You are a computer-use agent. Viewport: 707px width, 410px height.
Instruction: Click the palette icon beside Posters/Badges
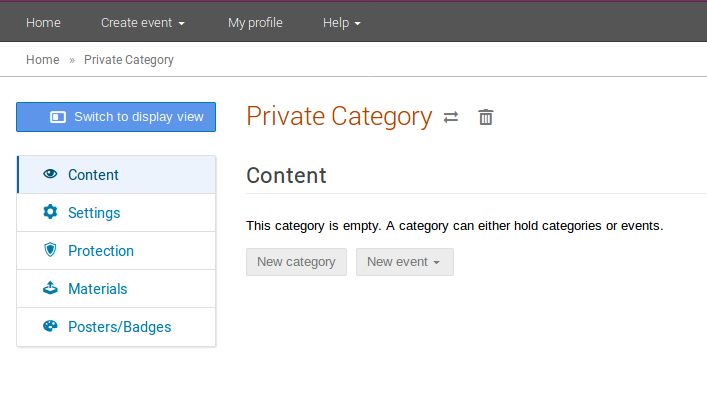50,326
